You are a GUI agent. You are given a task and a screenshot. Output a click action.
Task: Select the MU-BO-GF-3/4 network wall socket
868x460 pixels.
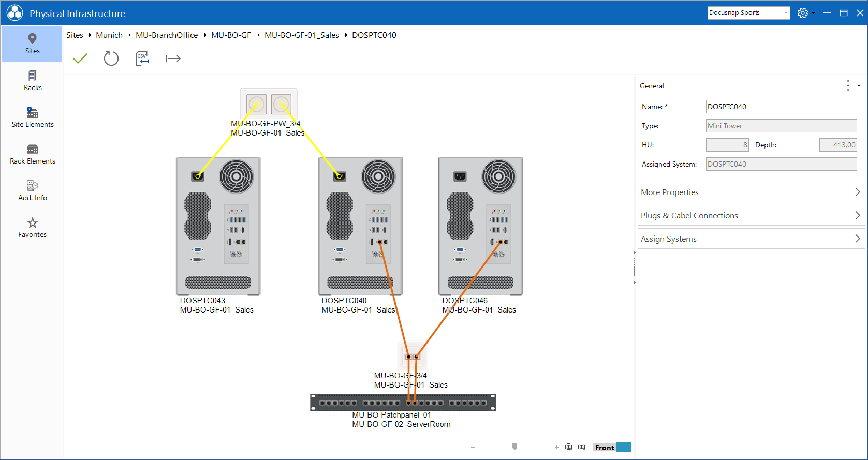pyautogui.click(x=413, y=357)
